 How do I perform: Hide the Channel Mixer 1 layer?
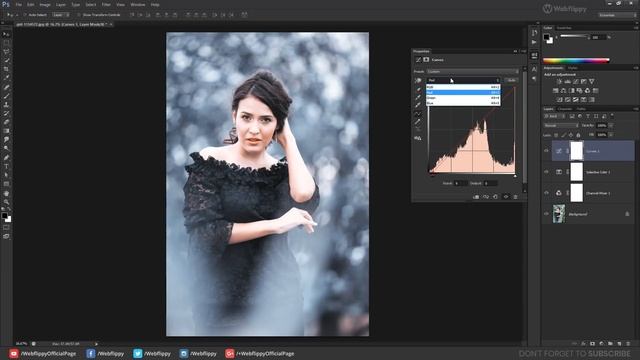point(547,193)
